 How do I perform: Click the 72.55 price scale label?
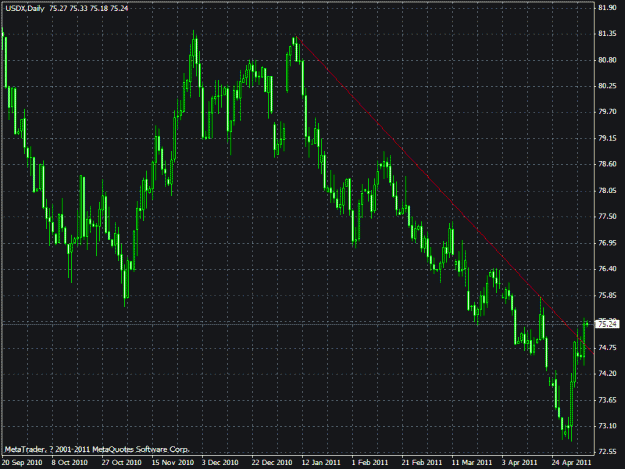pyautogui.click(x=607, y=452)
